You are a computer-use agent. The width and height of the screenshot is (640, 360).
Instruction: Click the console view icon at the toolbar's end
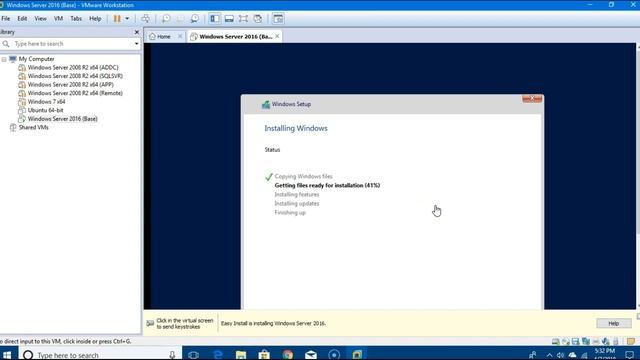278,19
